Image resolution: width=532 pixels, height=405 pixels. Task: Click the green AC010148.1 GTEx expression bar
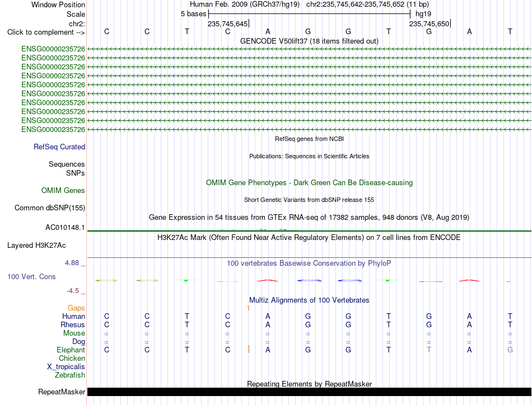click(x=309, y=231)
